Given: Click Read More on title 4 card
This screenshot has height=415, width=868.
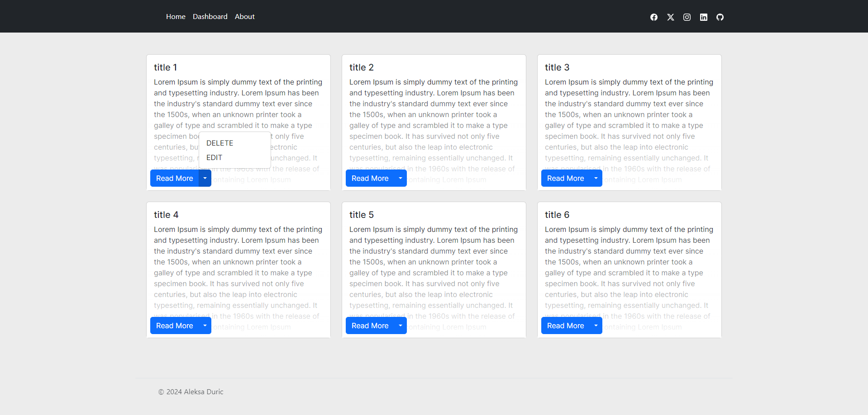Looking at the screenshot, I should click(x=175, y=325).
